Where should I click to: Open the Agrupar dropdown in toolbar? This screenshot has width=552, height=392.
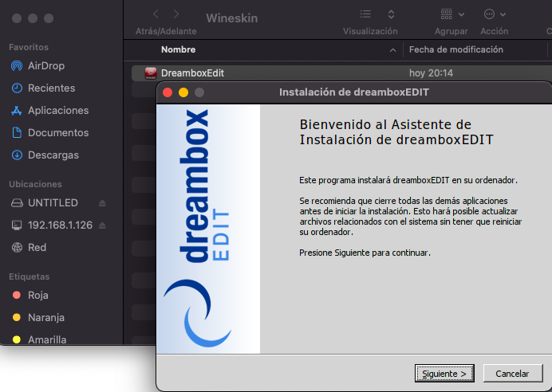pyautogui.click(x=451, y=14)
